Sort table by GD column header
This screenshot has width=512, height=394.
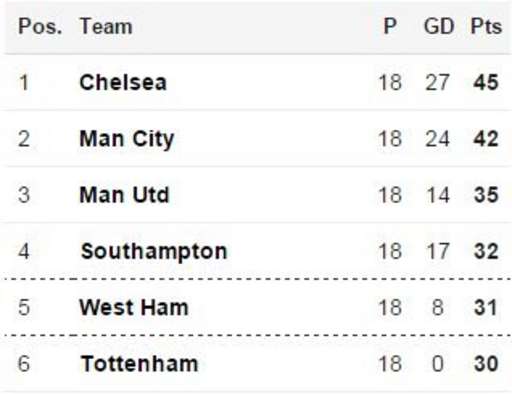point(439,26)
